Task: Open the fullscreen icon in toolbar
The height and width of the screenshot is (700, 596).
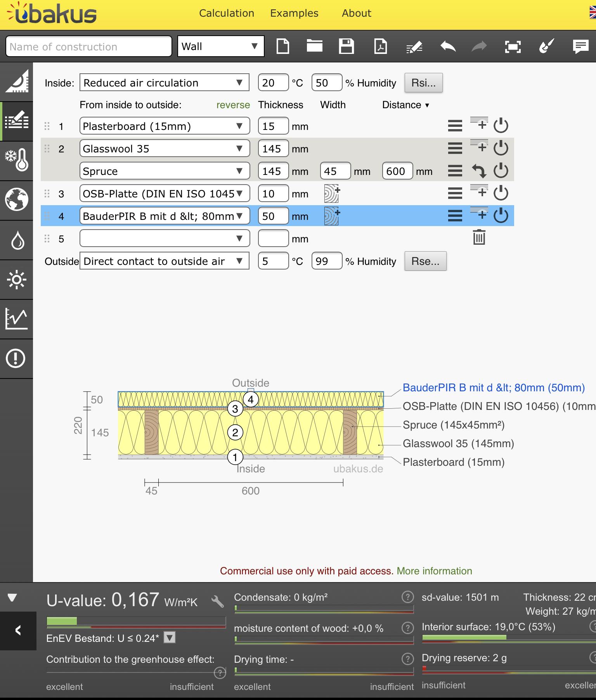Action: pyautogui.click(x=513, y=47)
